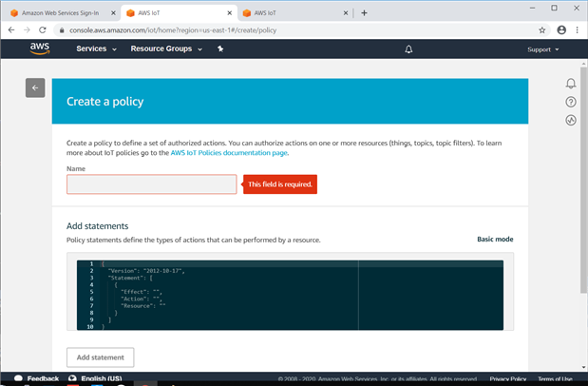Click the back arrow button
The width and height of the screenshot is (588, 386).
[35, 88]
